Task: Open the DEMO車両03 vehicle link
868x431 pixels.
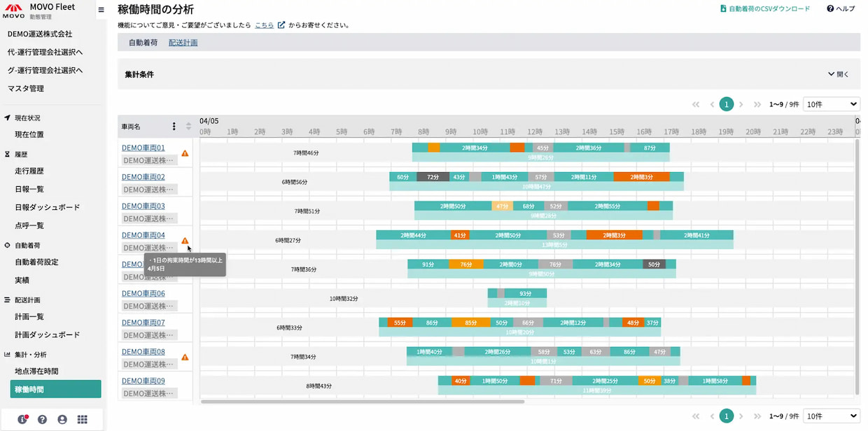Action: pyautogui.click(x=143, y=206)
